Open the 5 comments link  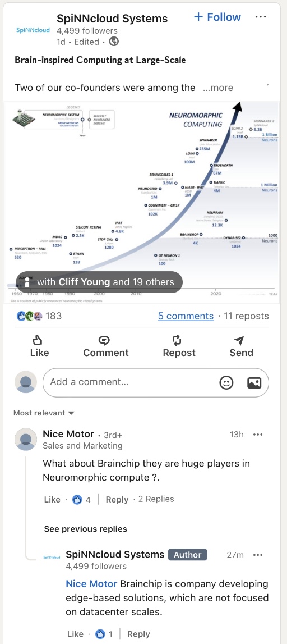[x=186, y=316]
